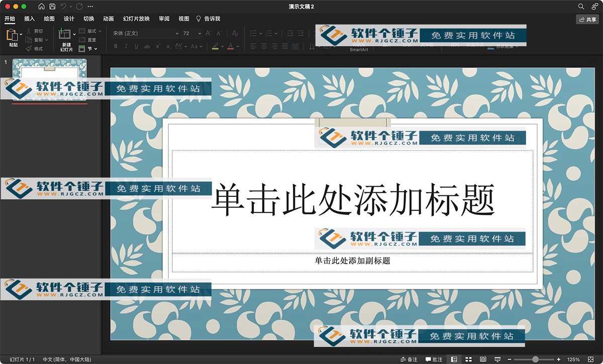The height and width of the screenshot is (364, 603).
Task: Open the more commands ellipsis menu
Action: 90,7
